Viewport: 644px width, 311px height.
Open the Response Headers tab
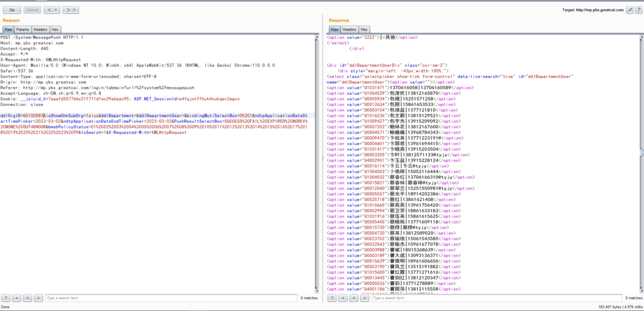[349, 30]
